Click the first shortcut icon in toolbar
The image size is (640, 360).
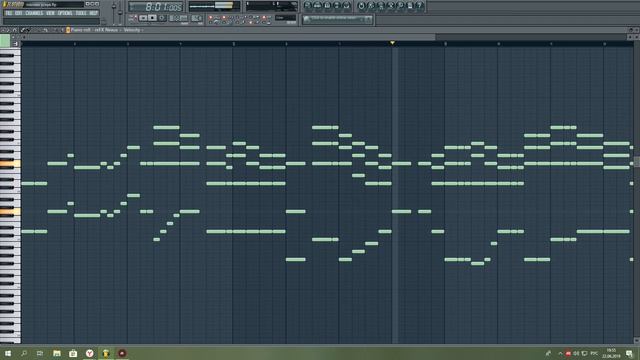pyautogui.click(x=308, y=6)
